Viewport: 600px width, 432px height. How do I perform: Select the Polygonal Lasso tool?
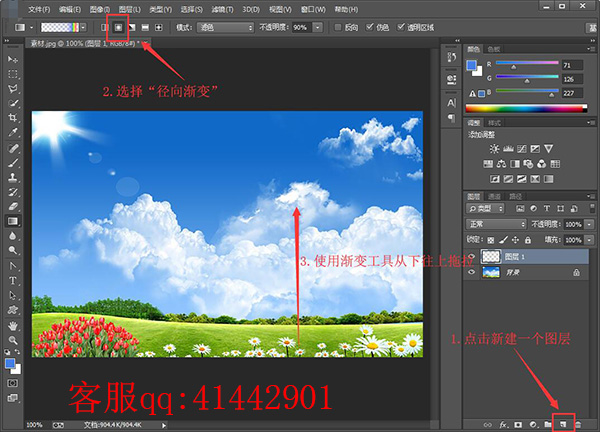13,89
